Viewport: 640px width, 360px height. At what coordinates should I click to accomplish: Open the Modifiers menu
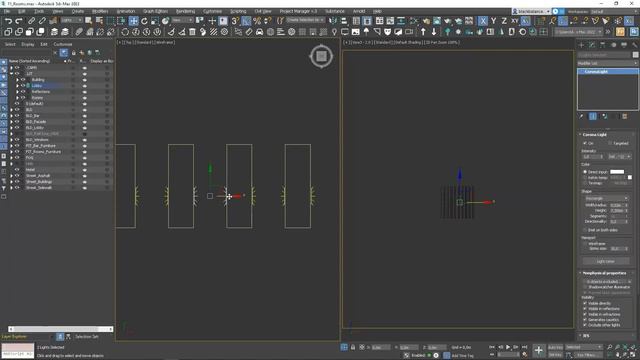tap(100, 11)
